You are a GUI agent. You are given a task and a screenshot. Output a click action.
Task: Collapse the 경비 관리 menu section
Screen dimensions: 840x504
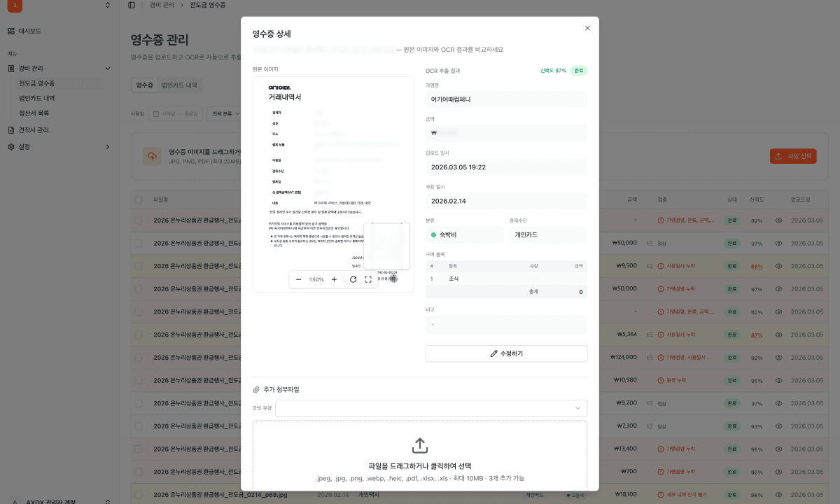(107, 68)
